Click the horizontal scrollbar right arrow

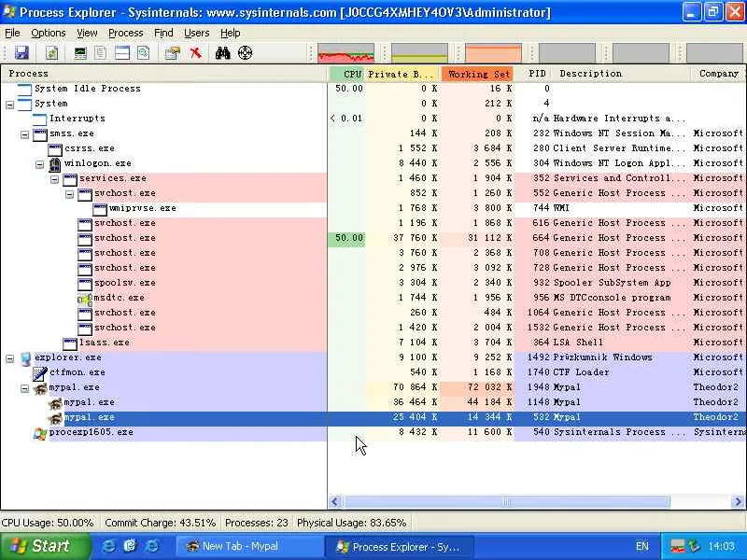point(738,501)
